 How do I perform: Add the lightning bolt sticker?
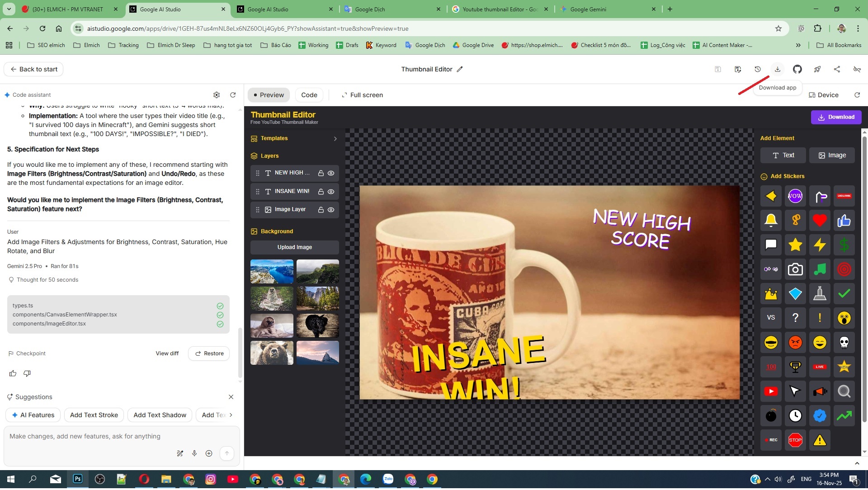pos(819,245)
